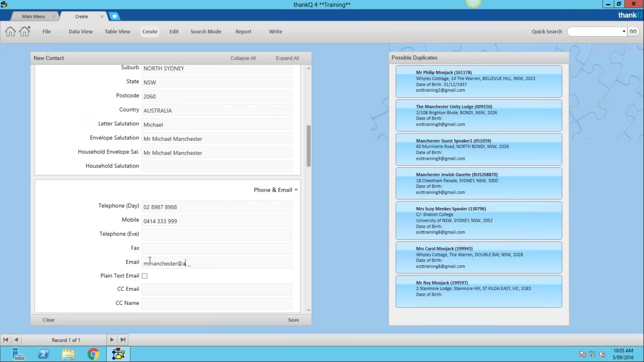The height and width of the screenshot is (362, 644).
Task: Click the Save button
Action: (293, 320)
